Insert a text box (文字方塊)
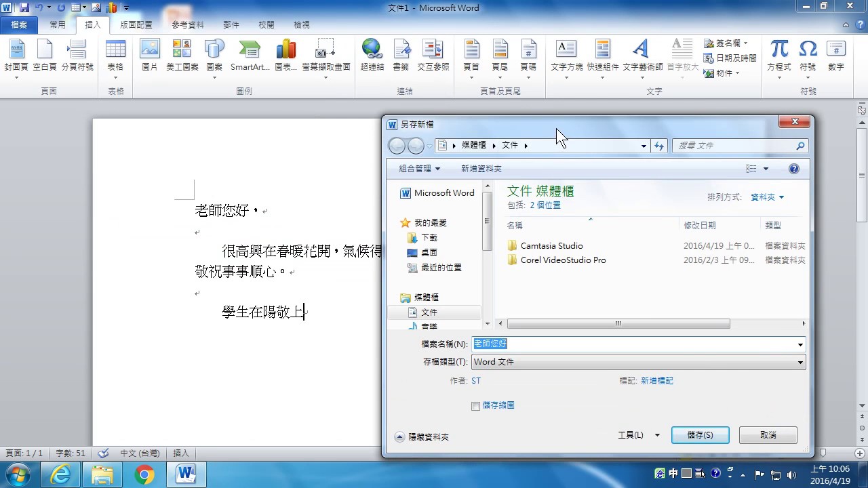This screenshot has width=868, height=488. pyautogui.click(x=566, y=58)
